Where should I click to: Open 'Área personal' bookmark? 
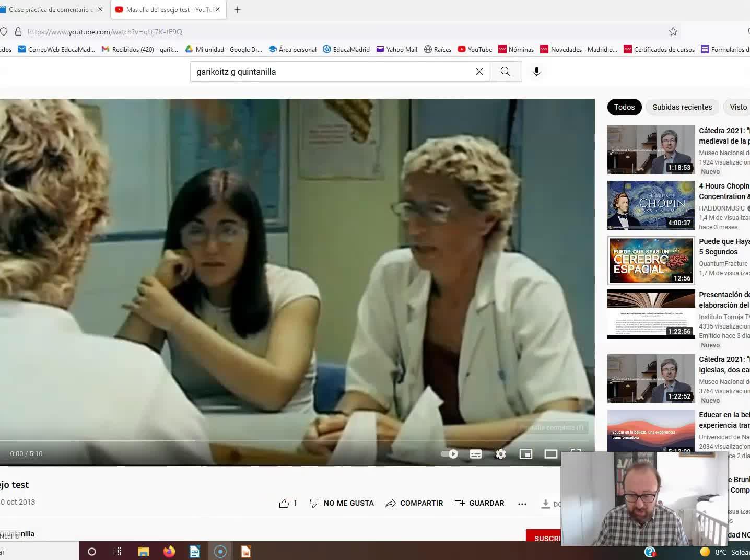point(292,49)
